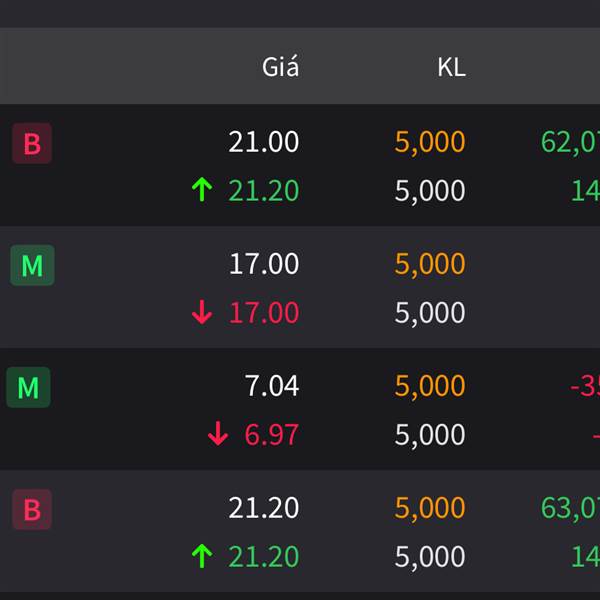The height and width of the screenshot is (600, 600).
Task: Click the orange 5,000 volume beside 7.04
Action: (430, 386)
